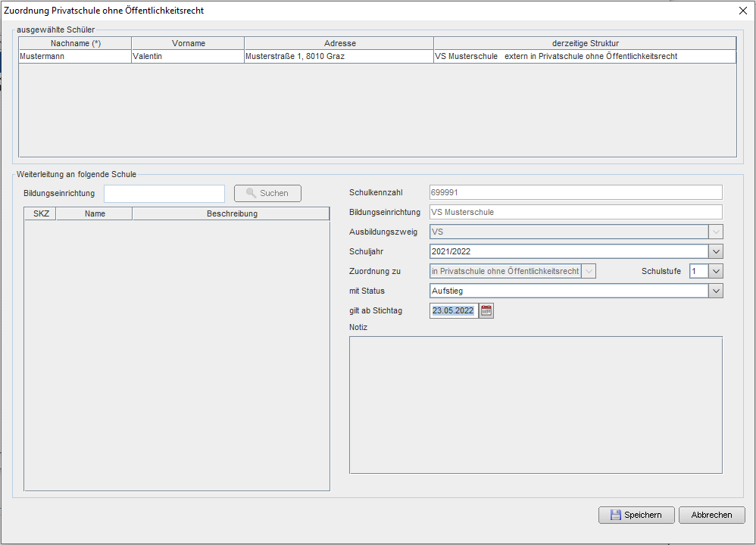Expand the Schuljahr dropdown
This screenshot has width=756, height=545.
pyautogui.click(x=716, y=251)
